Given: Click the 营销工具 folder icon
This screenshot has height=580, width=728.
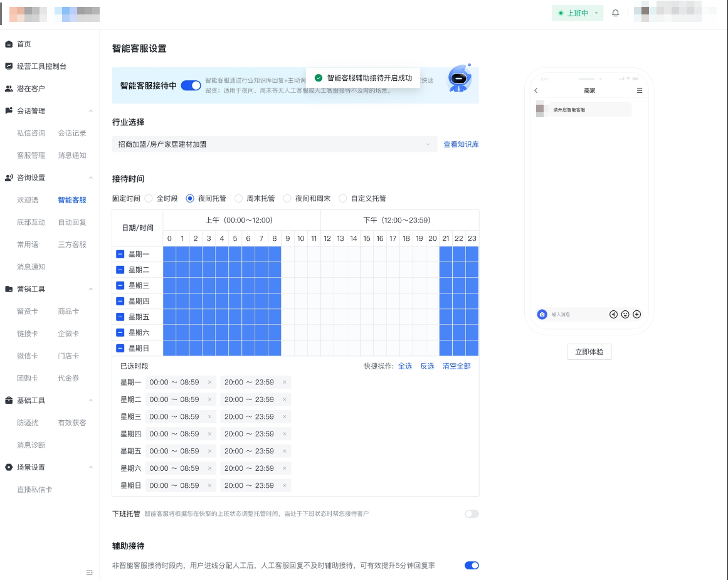Looking at the screenshot, I should pos(9,289).
